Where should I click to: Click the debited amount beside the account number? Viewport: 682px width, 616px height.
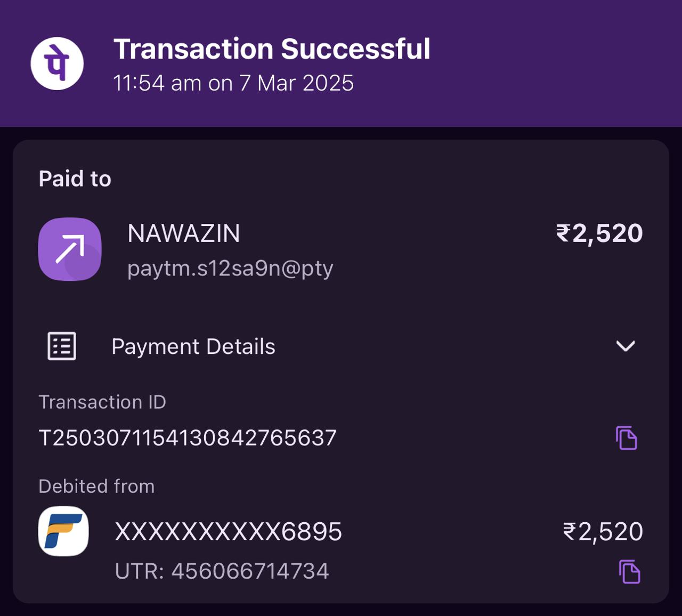tap(603, 532)
